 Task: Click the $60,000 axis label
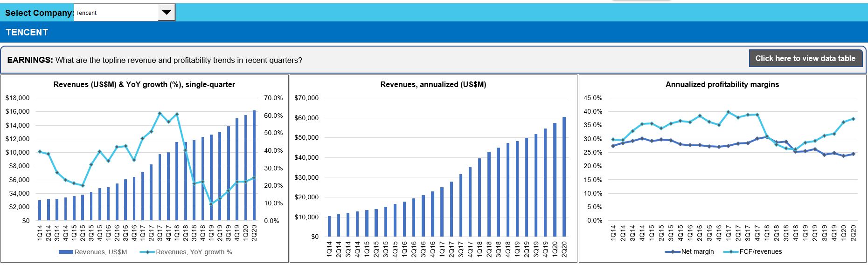306,118
